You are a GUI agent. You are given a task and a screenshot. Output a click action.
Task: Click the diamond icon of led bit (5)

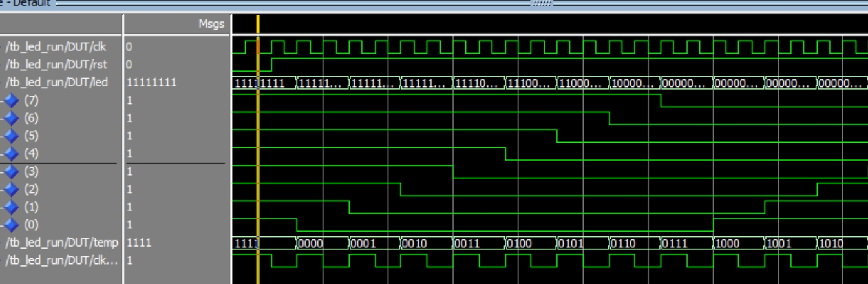(x=12, y=136)
